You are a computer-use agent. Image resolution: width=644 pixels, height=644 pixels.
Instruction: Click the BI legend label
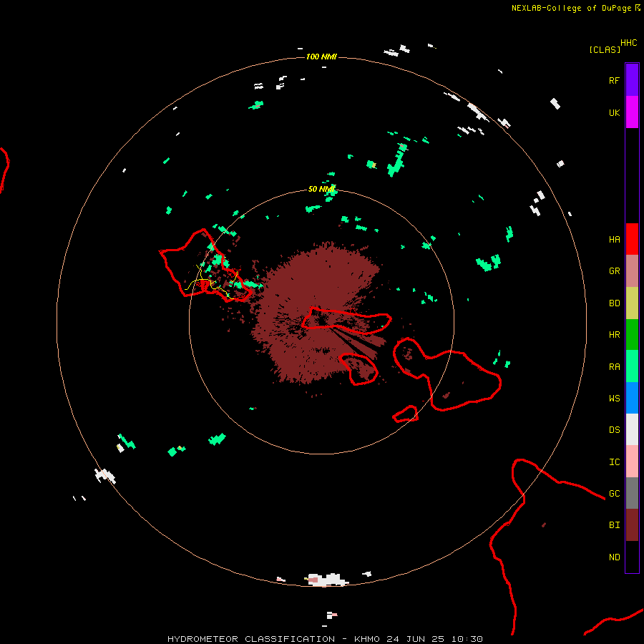[615, 525]
